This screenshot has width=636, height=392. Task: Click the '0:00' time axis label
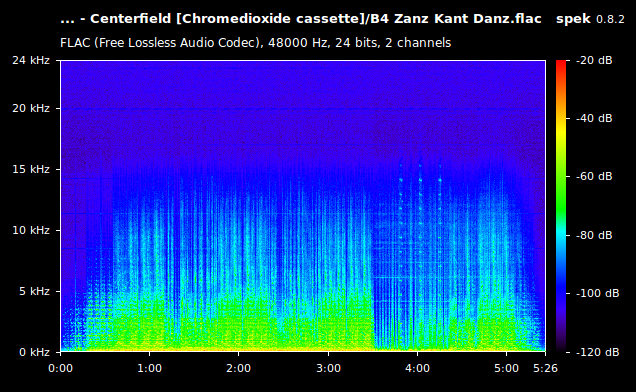(x=60, y=368)
